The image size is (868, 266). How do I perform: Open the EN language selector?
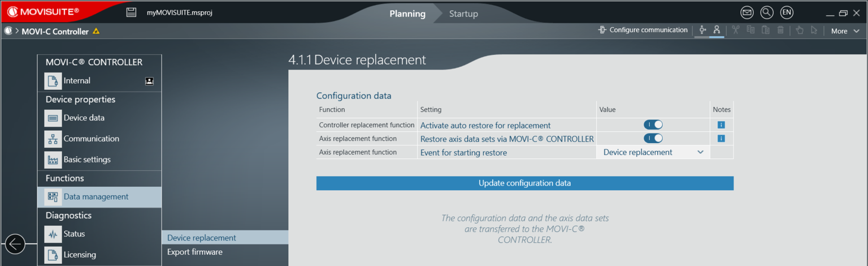(x=787, y=12)
